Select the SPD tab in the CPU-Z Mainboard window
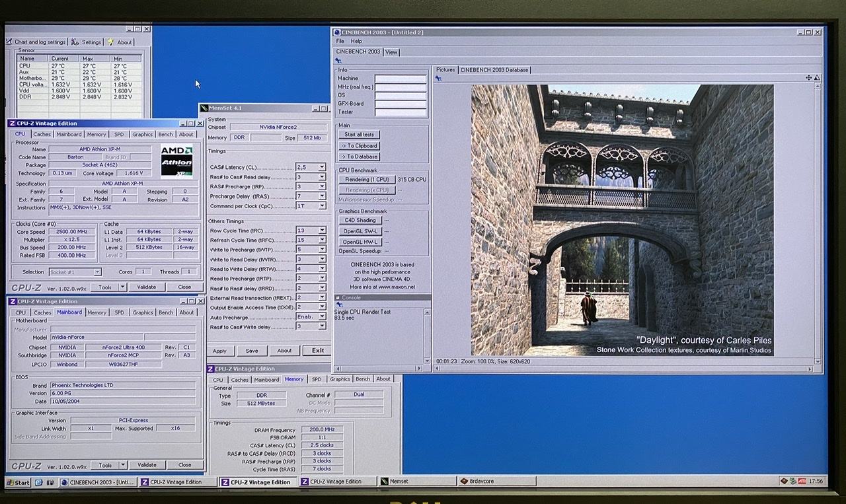The width and height of the screenshot is (846, 504). pyautogui.click(x=119, y=312)
